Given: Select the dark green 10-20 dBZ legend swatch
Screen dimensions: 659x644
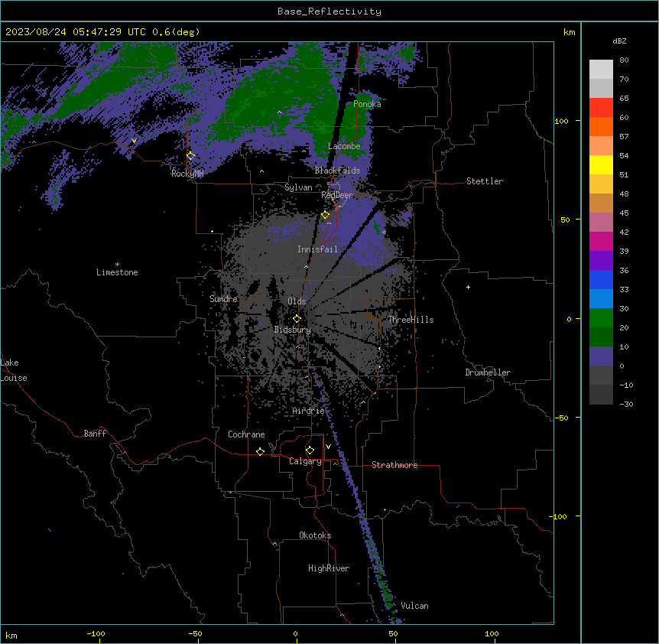Looking at the screenshot, I should [x=601, y=337].
